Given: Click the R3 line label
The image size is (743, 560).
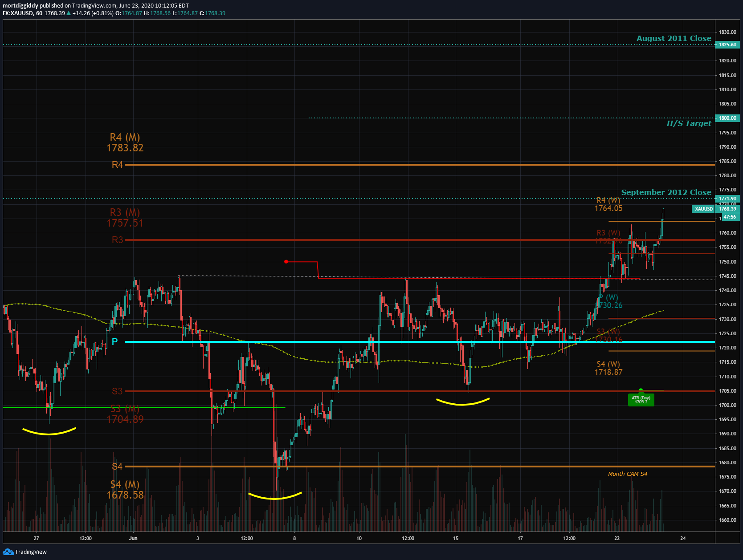Looking at the screenshot, I should [x=117, y=240].
